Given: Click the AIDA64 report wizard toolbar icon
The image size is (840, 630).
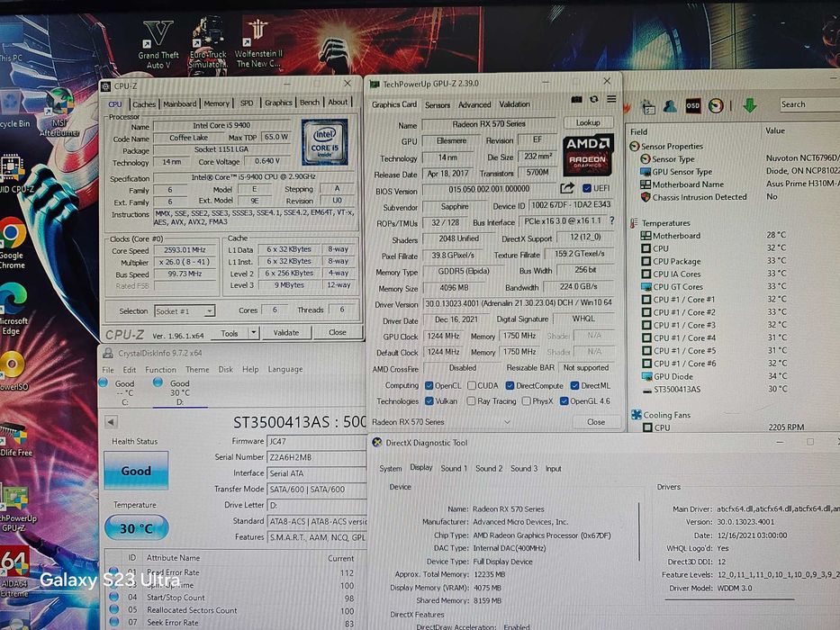Looking at the screenshot, I should 648,106.
